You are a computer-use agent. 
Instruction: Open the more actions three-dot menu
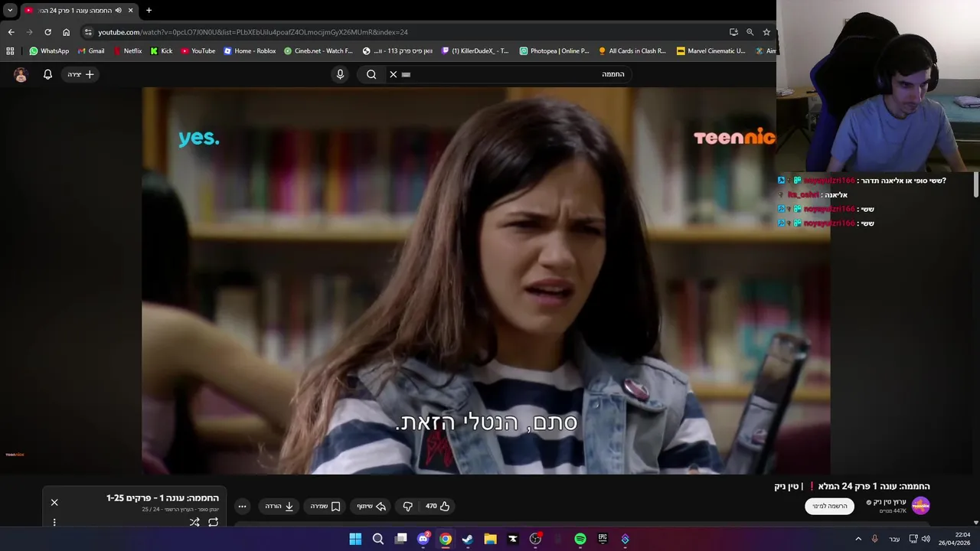click(x=242, y=506)
